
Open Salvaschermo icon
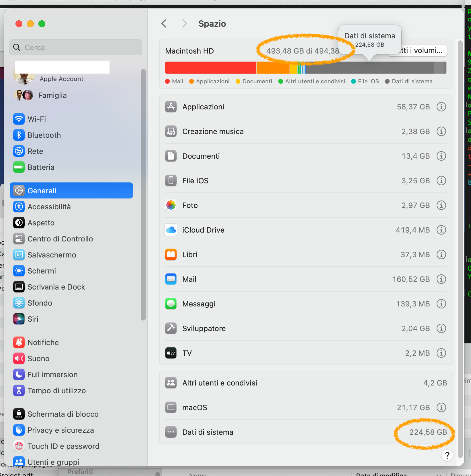tap(19, 255)
